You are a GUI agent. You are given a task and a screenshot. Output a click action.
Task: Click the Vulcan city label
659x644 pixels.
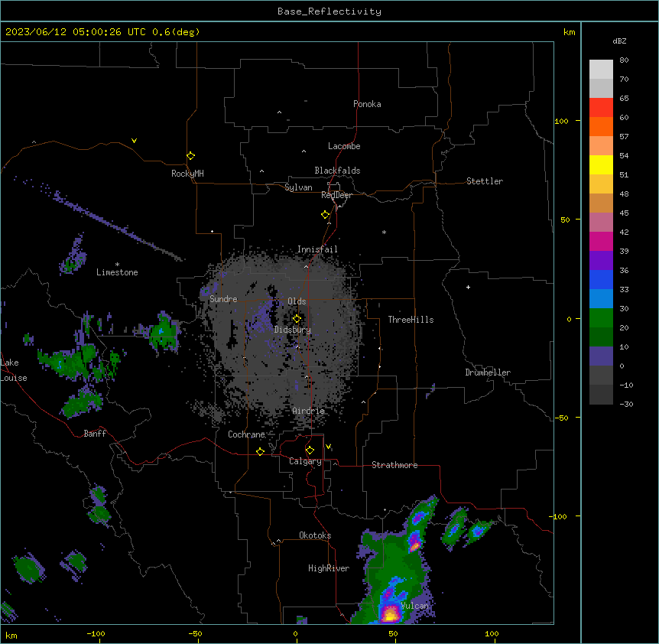coord(414,605)
